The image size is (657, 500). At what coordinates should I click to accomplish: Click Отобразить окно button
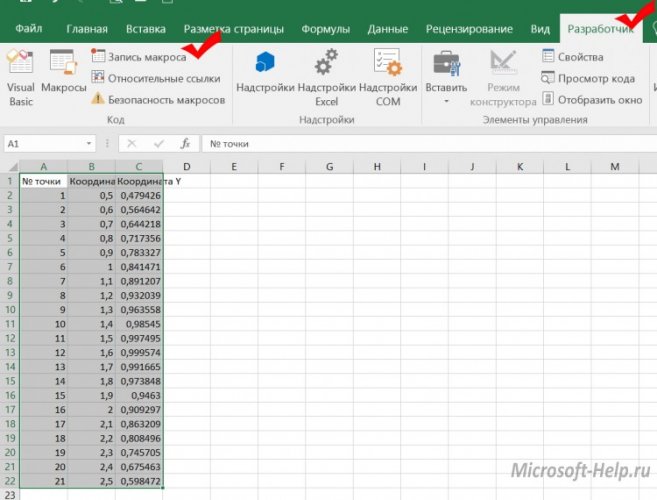click(591, 99)
